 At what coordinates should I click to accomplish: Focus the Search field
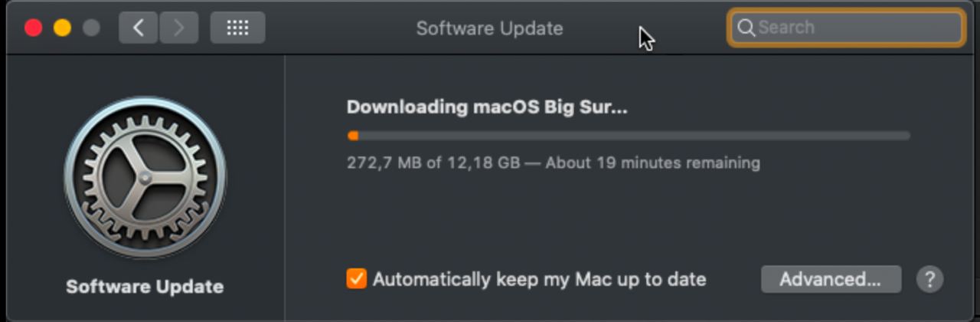click(x=846, y=28)
